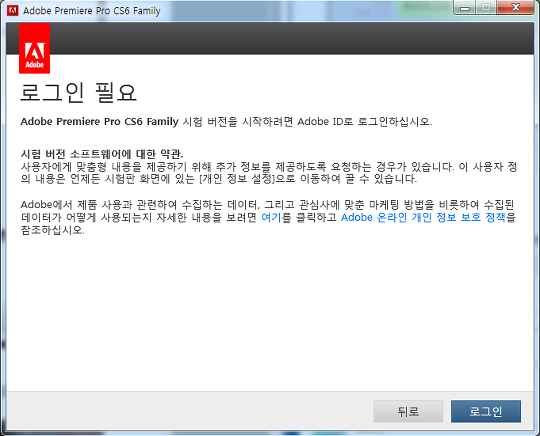The width and height of the screenshot is (540, 436).
Task: Maximize the Premiere Pro CS6 window
Action: click(486, 8)
